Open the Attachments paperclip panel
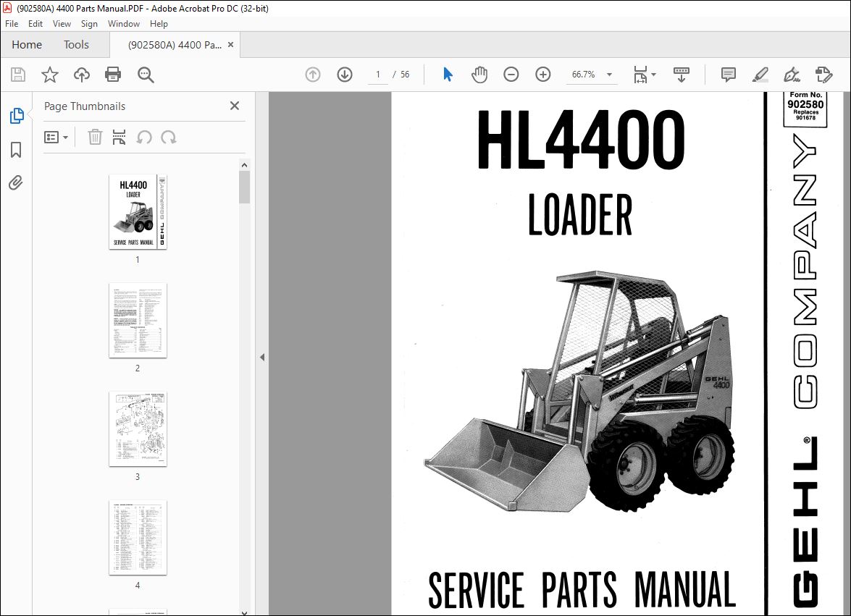The image size is (851, 616). (x=16, y=182)
